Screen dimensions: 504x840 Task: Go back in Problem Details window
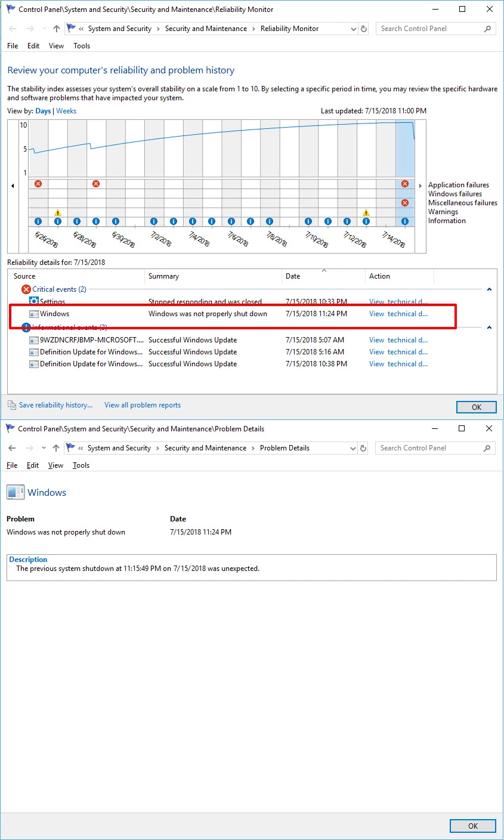[13, 448]
